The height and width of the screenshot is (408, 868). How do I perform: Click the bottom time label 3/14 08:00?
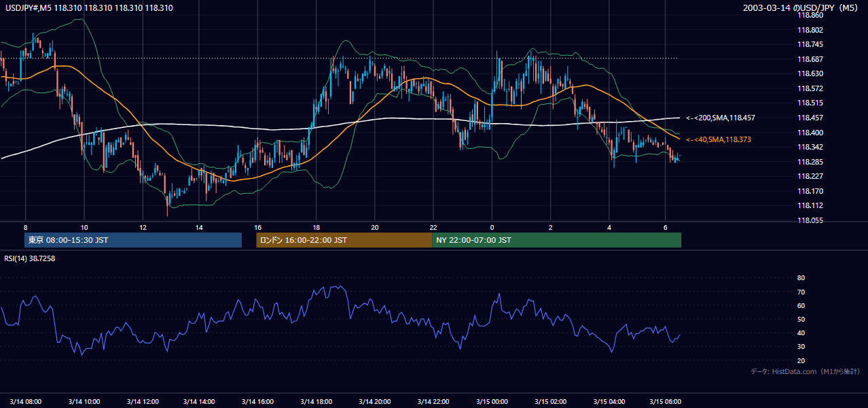click(26, 401)
